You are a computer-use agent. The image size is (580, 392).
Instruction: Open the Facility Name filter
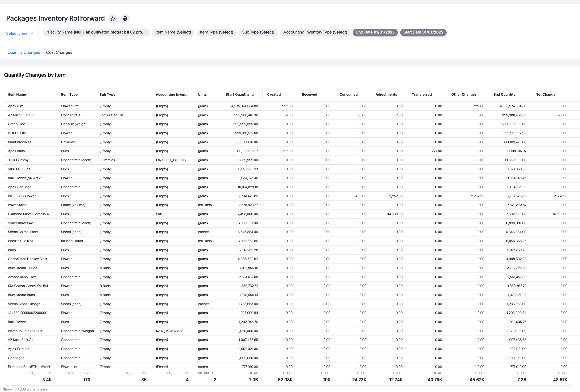click(x=96, y=32)
